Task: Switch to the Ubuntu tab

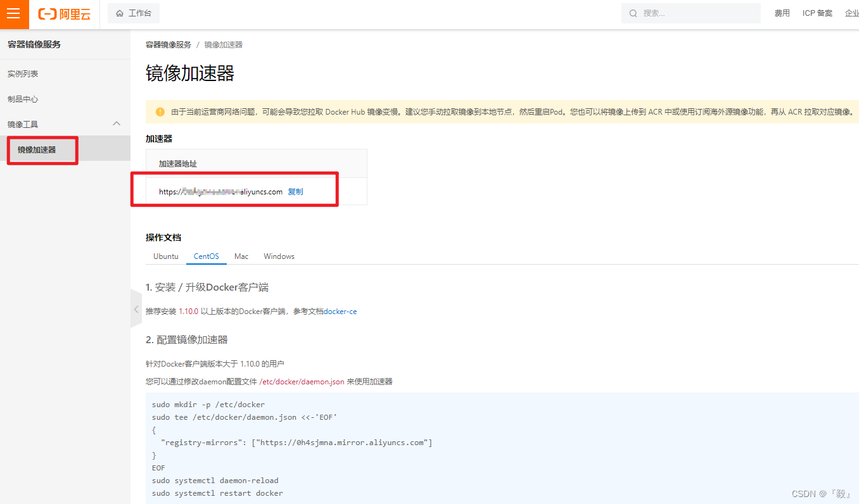Action: pos(166,256)
